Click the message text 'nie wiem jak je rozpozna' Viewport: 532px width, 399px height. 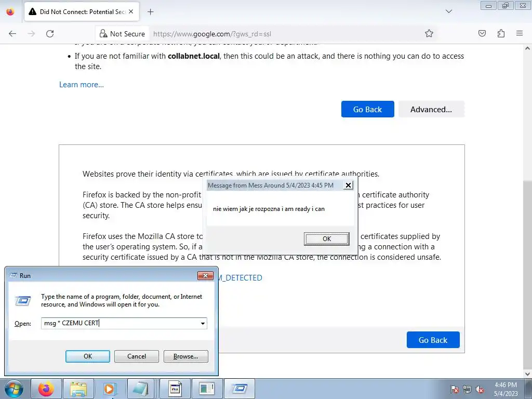247,209
